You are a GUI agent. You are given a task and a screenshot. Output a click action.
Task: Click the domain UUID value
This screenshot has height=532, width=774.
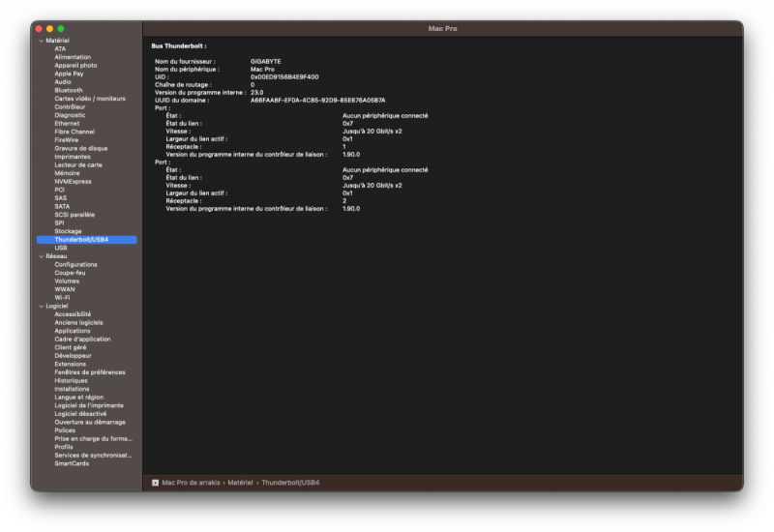318,101
